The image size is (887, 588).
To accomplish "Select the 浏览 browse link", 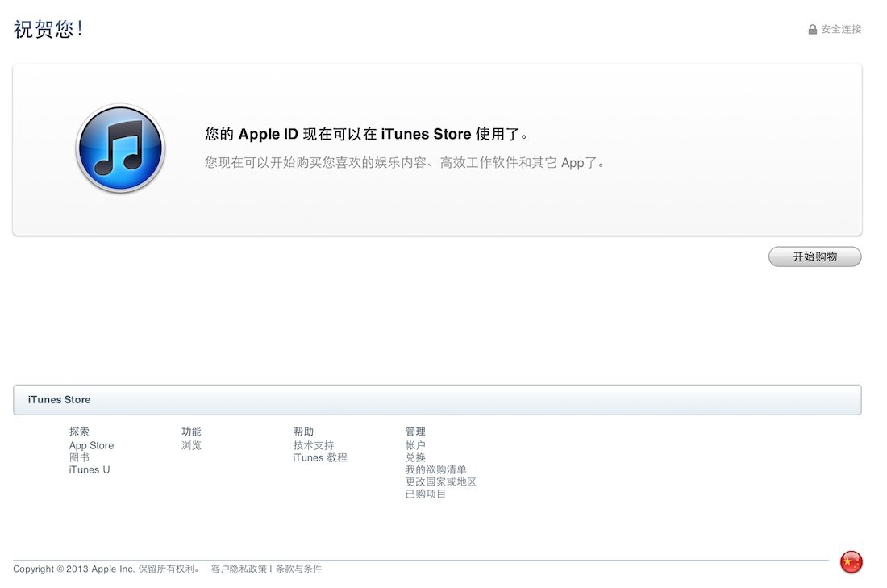I will 191,445.
